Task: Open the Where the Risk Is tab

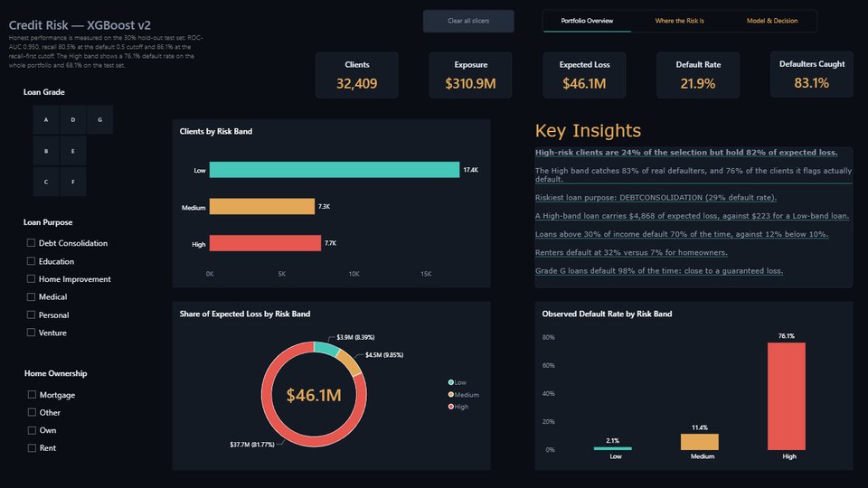Action: click(x=679, y=21)
